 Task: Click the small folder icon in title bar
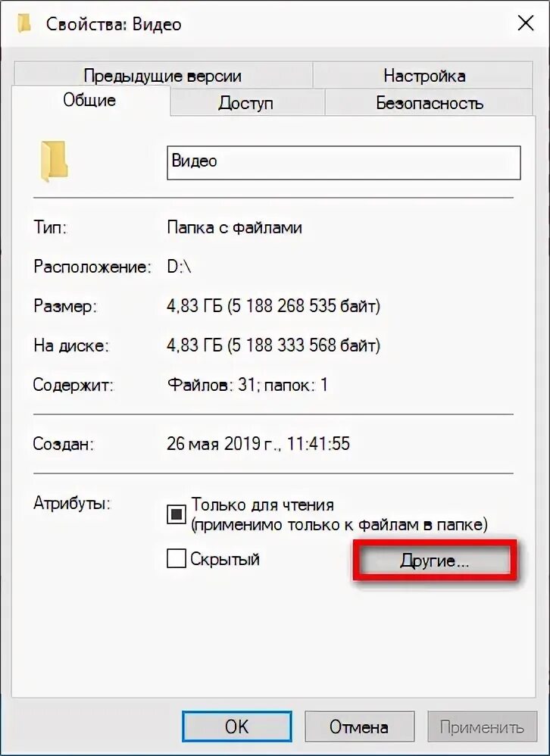point(23,23)
